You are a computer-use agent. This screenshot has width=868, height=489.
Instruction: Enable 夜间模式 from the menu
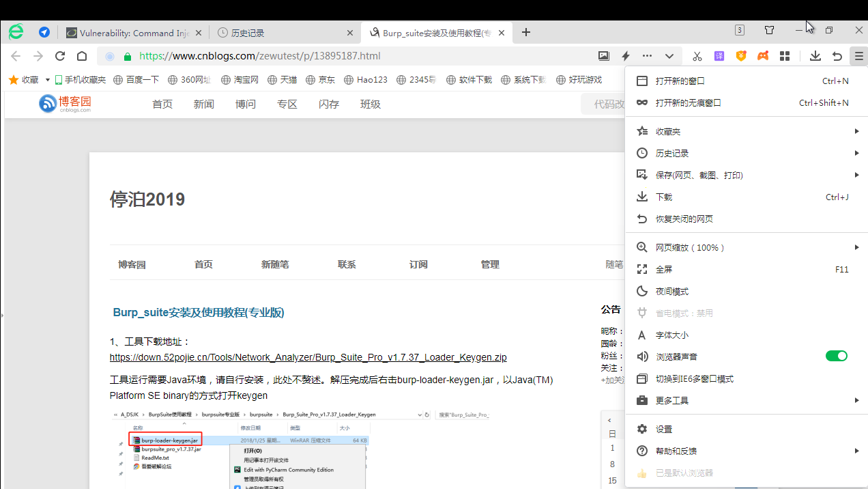[x=746, y=291]
